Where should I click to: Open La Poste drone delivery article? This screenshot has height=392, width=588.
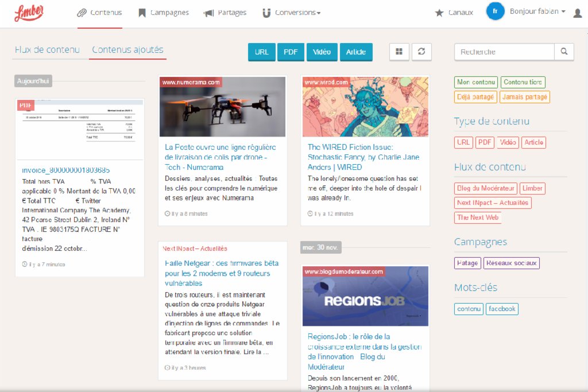pyautogui.click(x=220, y=157)
